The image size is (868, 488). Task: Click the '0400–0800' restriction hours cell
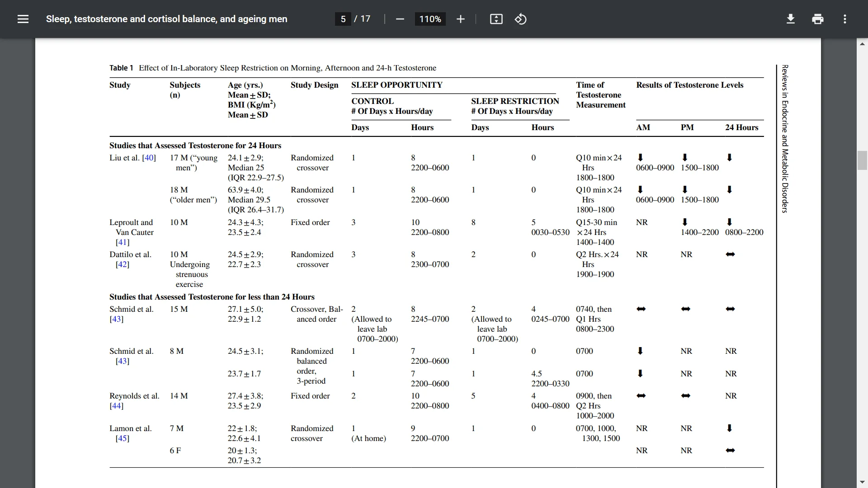[x=550, y=406]
